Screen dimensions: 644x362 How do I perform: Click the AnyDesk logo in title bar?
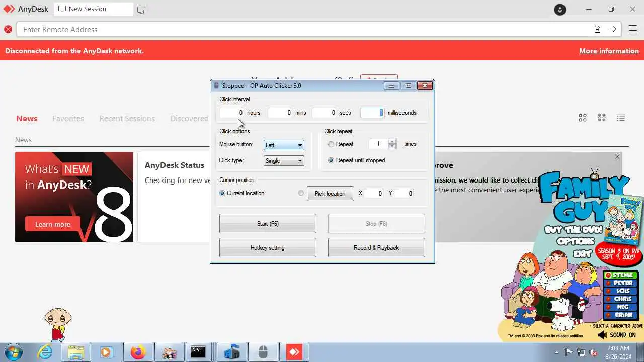pyautogui.click(x=9, y=9)
